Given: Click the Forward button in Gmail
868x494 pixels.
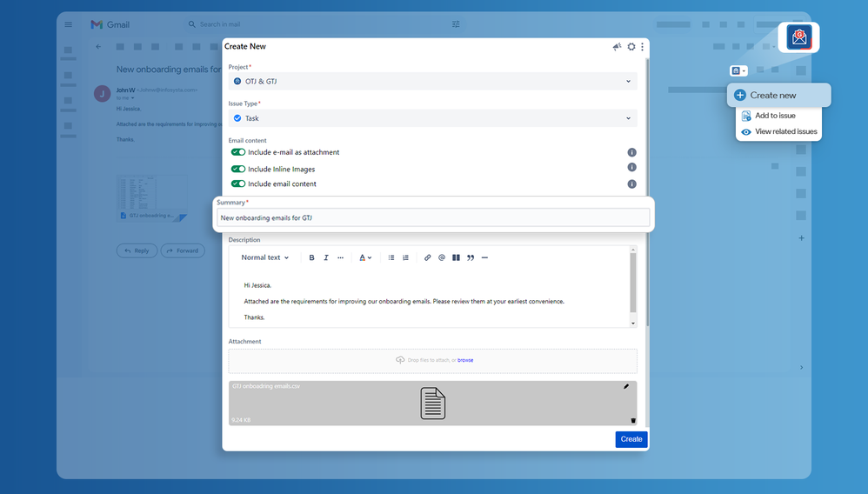Looking at the screenshot, I should (x=183, y=250).
